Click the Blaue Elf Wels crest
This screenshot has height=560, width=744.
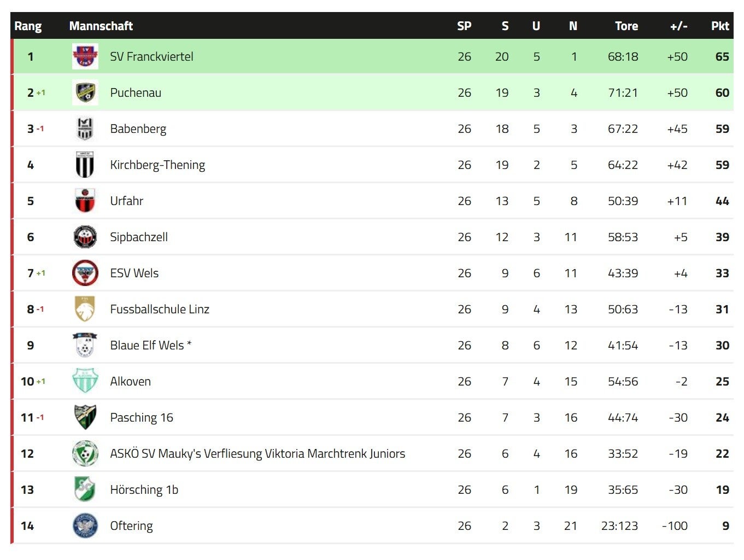click(x=85, y=345)
